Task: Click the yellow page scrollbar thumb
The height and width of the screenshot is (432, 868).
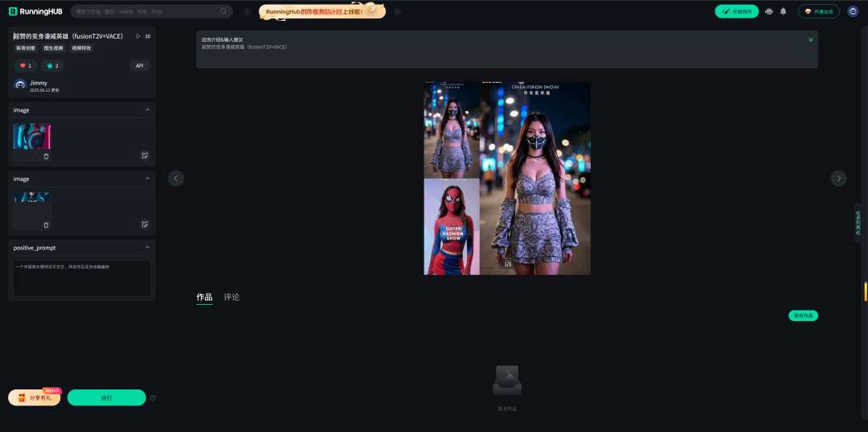Action: (866, 292)
